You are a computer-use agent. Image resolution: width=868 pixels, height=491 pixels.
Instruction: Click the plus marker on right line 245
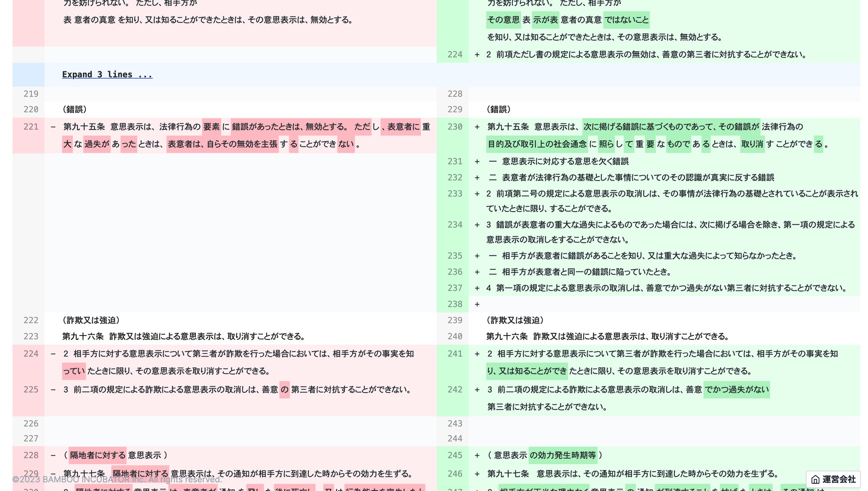[477, 455]
